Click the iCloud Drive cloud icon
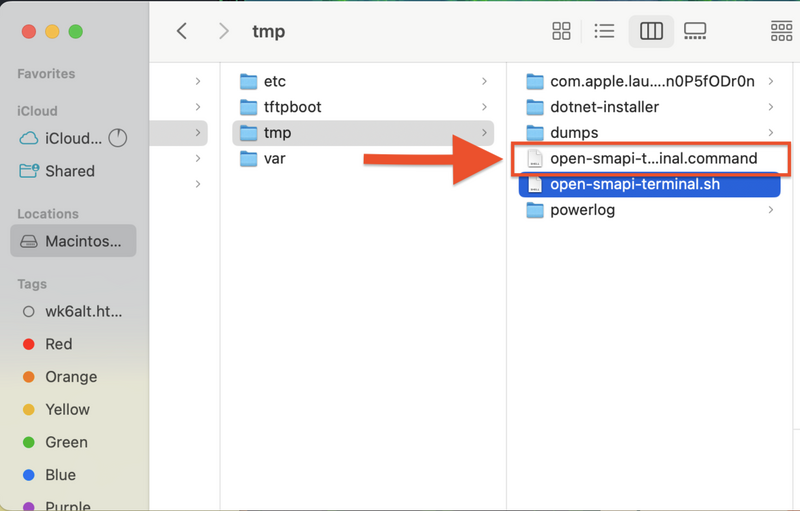The height and width of the screenshot is (511, 800). coord(29,138)
